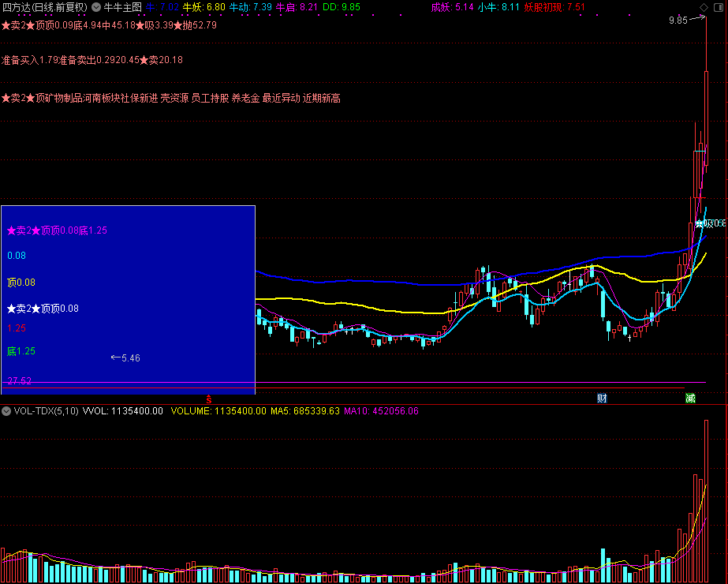Click the red 1.25 value in blue box
This screenshot has height=584, width=728.
pos(17,328)
